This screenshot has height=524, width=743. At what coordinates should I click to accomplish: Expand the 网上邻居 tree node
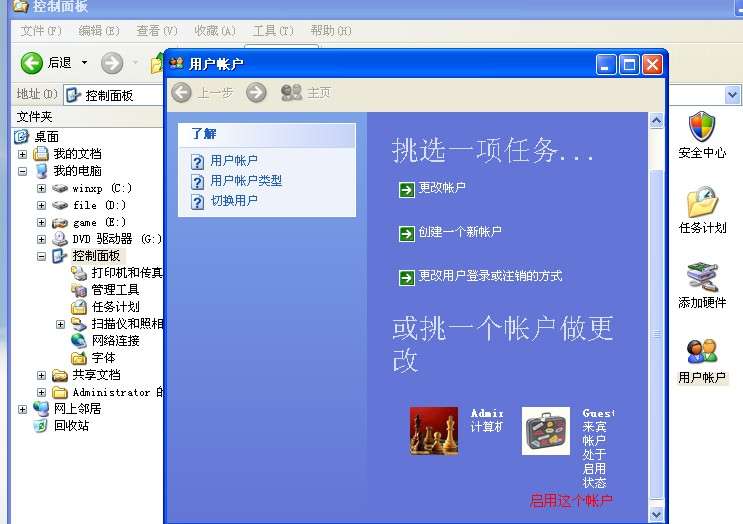point(22,409)
